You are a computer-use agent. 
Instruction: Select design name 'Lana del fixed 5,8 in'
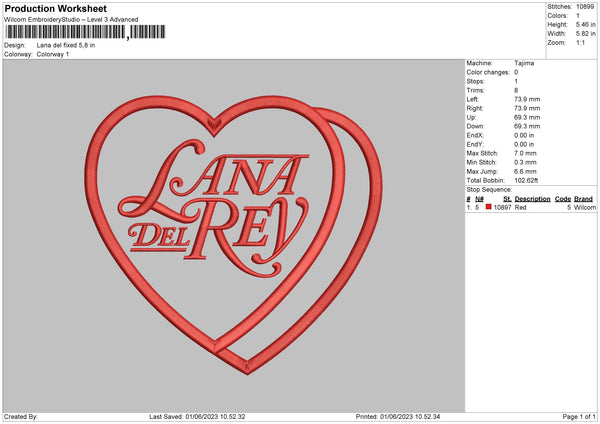pyautogui.click(x=66, y=45)
